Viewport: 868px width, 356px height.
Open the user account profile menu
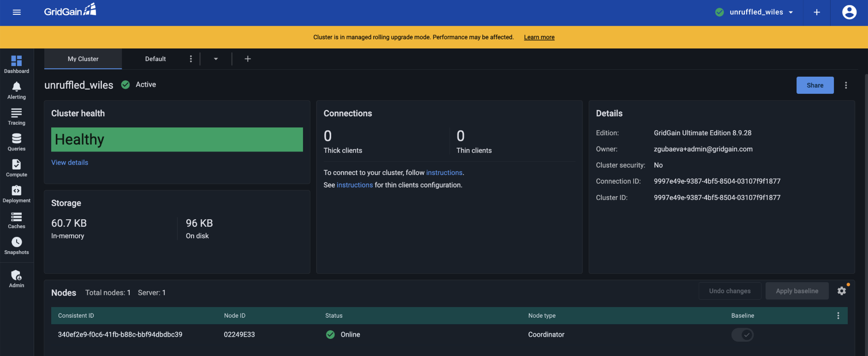coord(849,12)
